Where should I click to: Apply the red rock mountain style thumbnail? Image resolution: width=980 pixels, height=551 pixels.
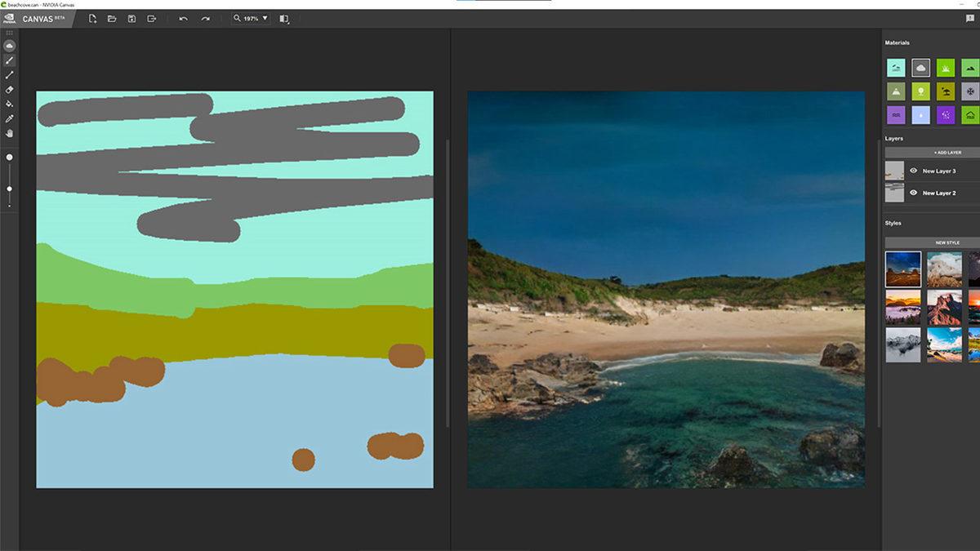[x=944, y=308]
